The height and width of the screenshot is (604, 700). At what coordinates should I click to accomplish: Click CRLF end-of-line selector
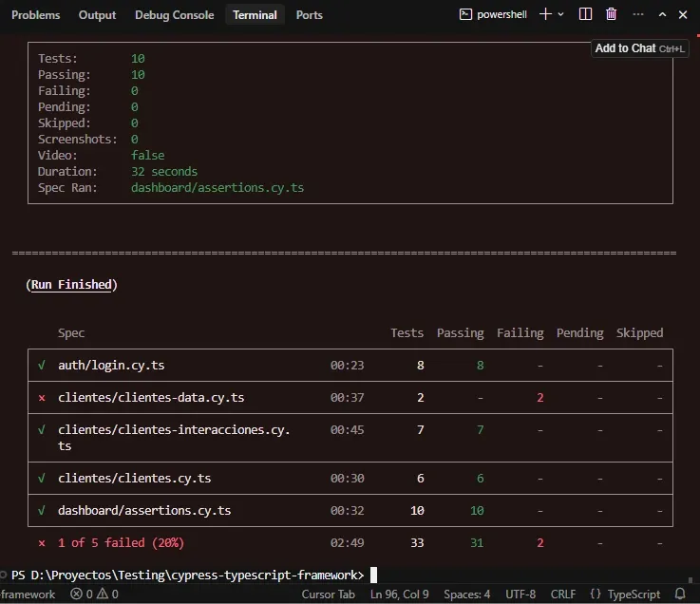click(x=563, y=595)
